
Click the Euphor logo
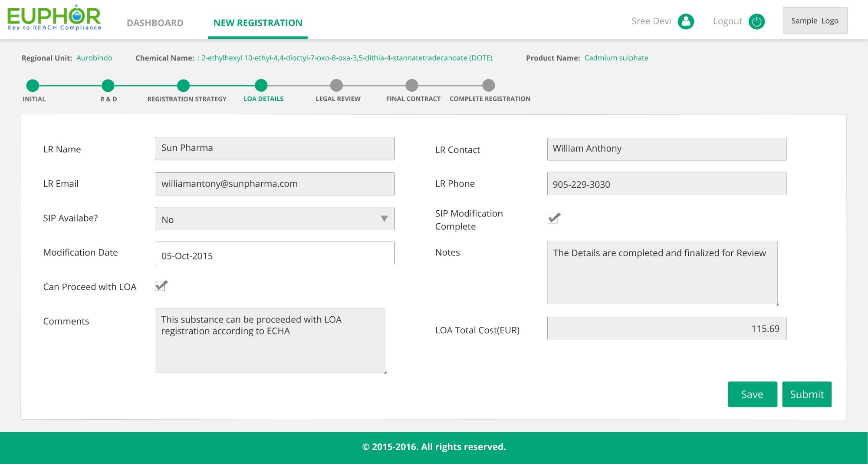[54, 18]
